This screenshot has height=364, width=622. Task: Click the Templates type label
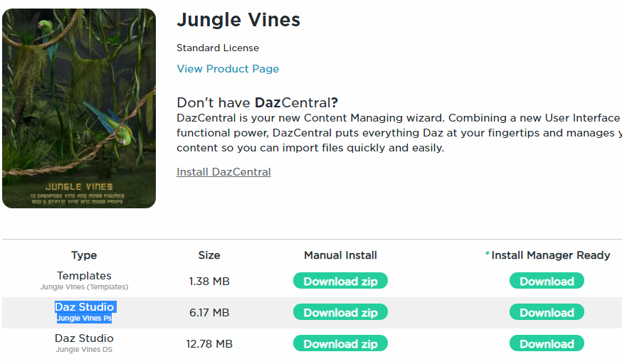pos(84,276)
